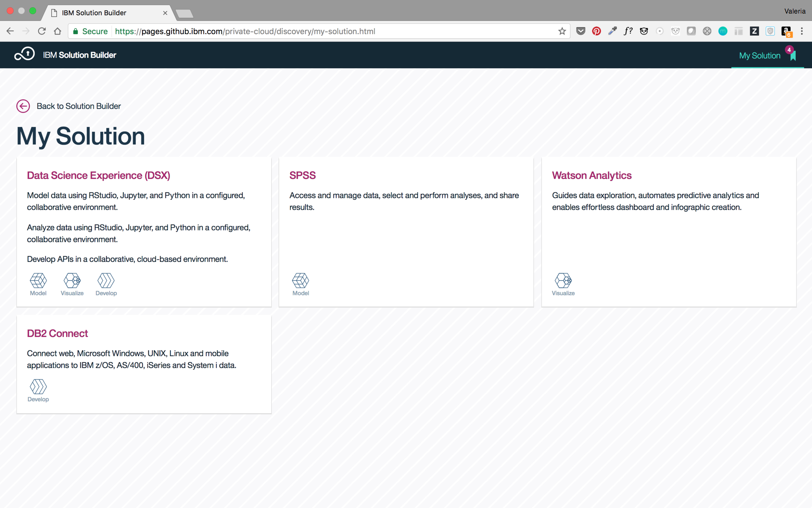Click the snowflake-style wheel extension icon

[x=707, y=31]
